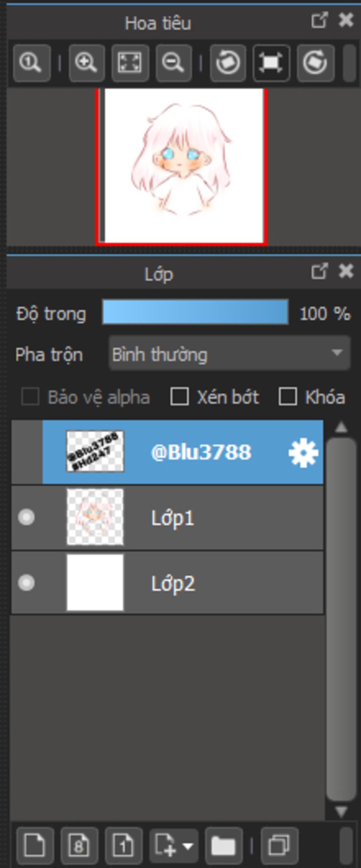This screenshot has width=361, height=868.
Task: Zoom in using the navigator magnifier
Action: coord(86,63)
